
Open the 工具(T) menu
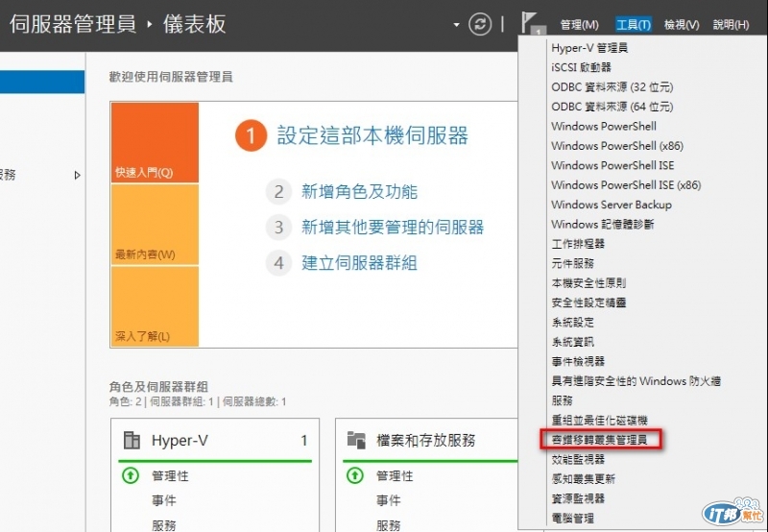tap(634, 25)
